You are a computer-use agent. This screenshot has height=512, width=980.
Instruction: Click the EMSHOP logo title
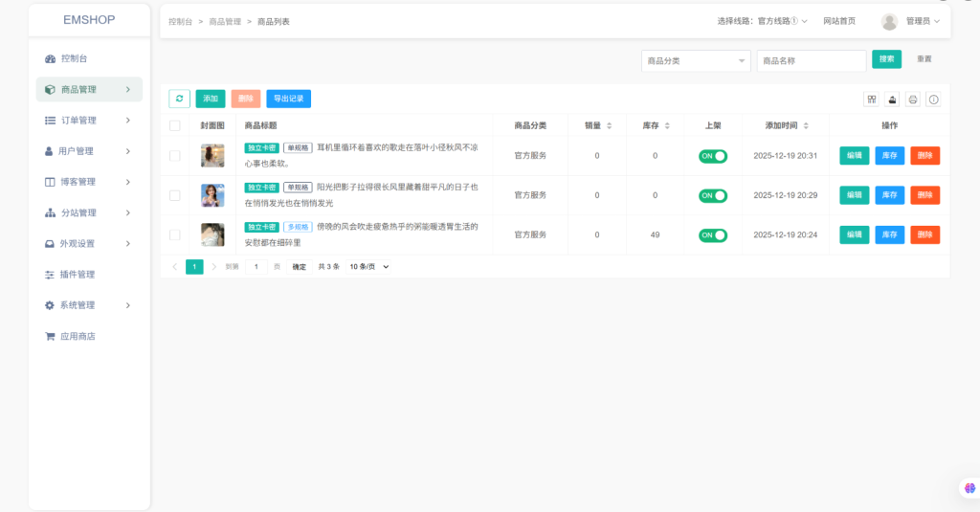pyautogui.click(x=89, y=19)
